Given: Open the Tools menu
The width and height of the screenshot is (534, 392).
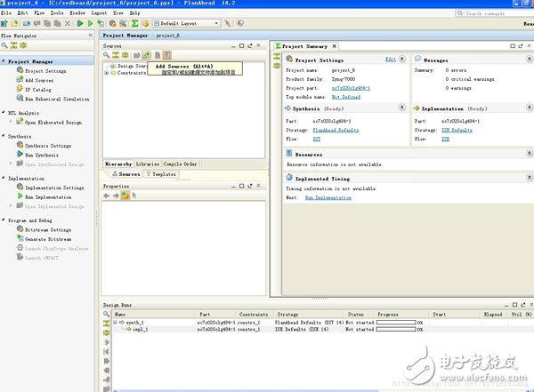Looking at the screenshot, I should [54, 13].
